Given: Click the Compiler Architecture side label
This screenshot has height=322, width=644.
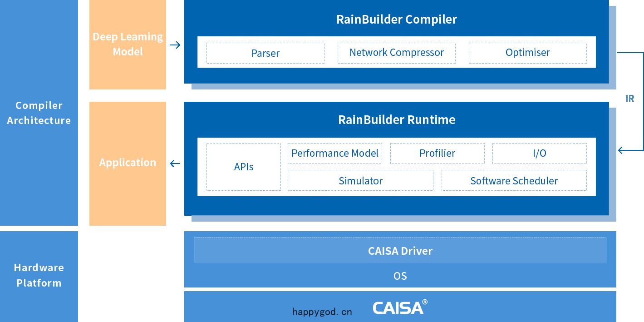Looking at the screenshot, I should click(x=39, y=113).
